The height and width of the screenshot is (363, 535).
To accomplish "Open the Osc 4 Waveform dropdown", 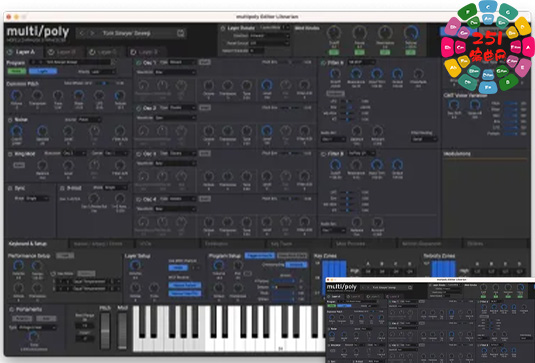I will tap(175, 209).
